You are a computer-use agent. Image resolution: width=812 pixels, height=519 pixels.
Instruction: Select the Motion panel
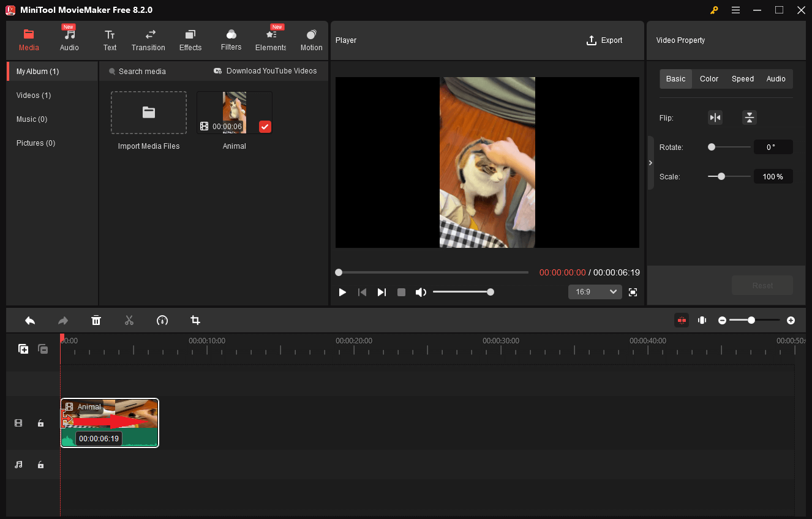coord(311,40)
